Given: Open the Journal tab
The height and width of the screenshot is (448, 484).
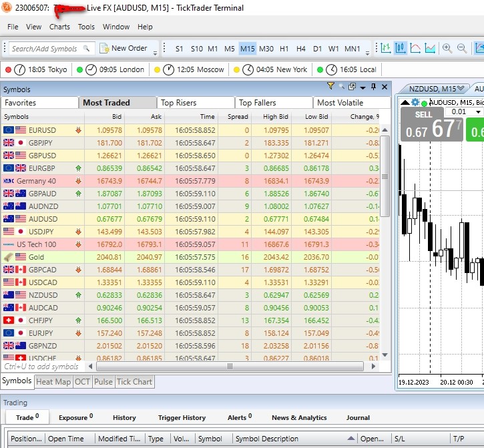Looking at the screenshot, I should [358, 417].
